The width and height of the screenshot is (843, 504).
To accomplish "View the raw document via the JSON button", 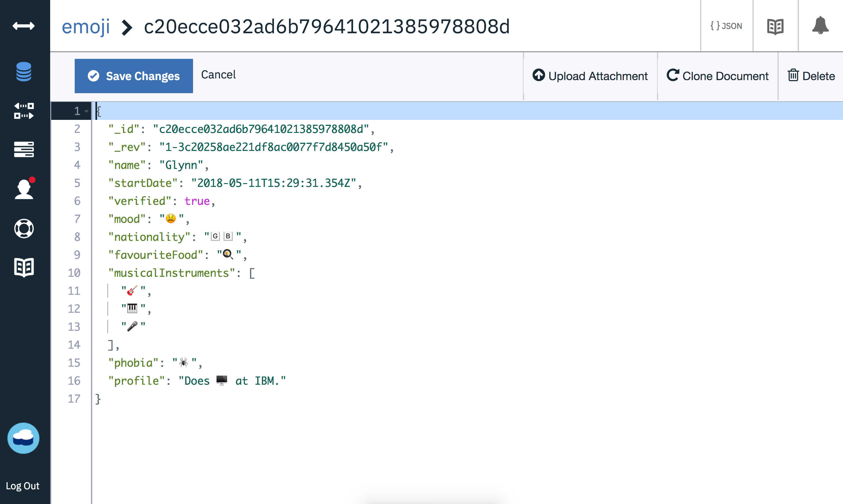I will 727,26.
